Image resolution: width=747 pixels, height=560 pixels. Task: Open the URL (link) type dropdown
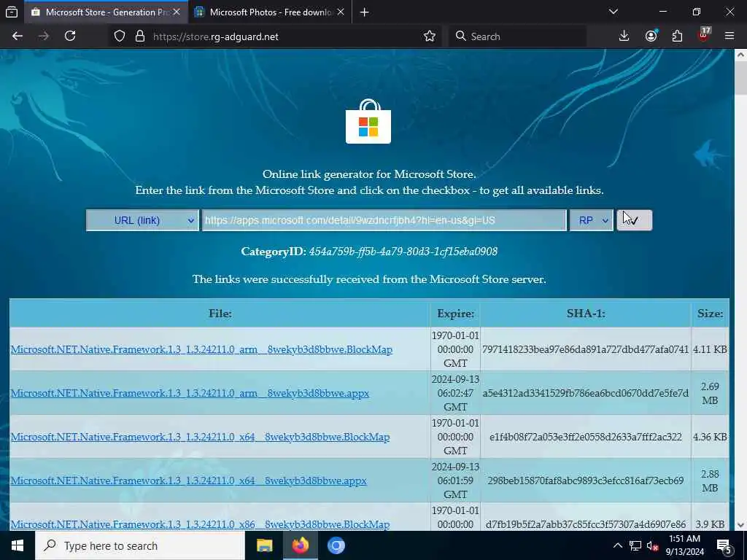tap(142, 220)
